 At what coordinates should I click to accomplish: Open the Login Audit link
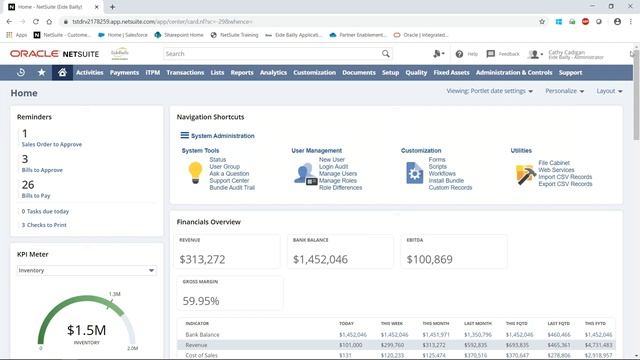pyautogui.click(x=333, y=167)
